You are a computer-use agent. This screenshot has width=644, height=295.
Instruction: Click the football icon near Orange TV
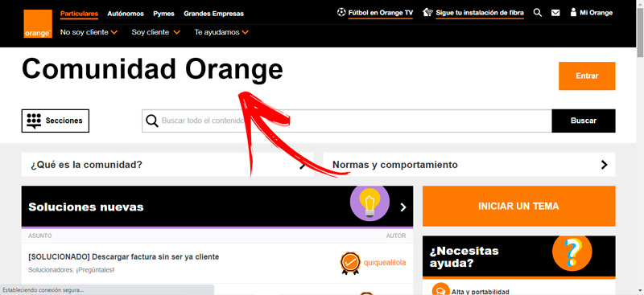[x=341, y=12]
